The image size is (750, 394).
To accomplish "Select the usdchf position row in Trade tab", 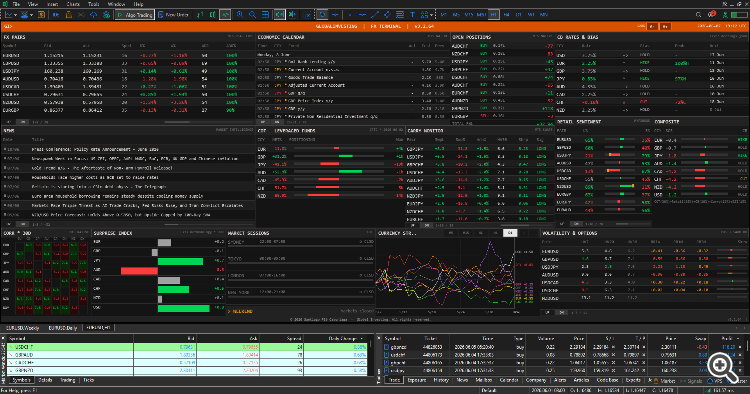I will 564,355.
